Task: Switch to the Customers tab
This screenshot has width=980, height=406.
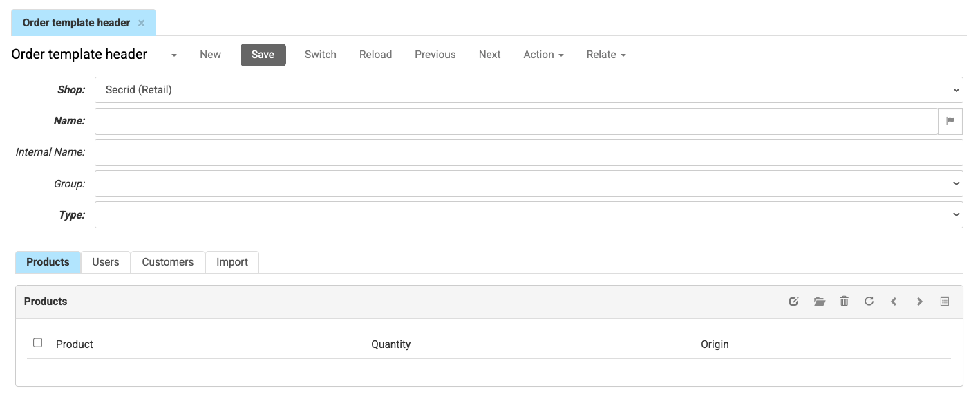Action: (x=168, y=262)
